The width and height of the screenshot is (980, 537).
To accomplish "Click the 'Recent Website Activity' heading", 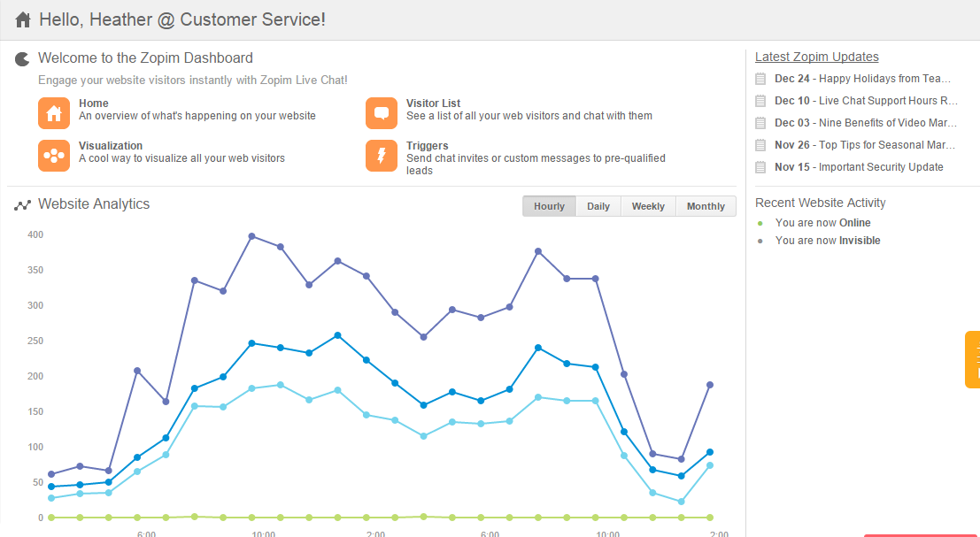I will point(820,203).
